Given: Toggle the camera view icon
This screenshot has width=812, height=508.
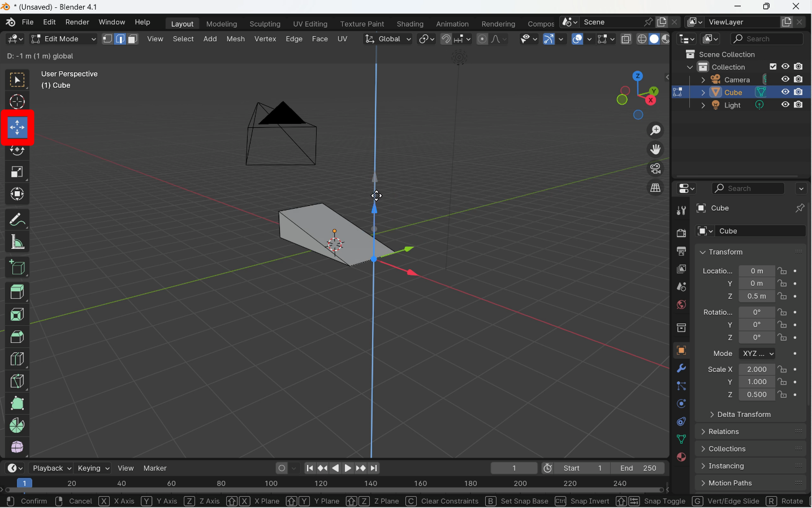Looking at the screenshot, I should pos(655,169).
